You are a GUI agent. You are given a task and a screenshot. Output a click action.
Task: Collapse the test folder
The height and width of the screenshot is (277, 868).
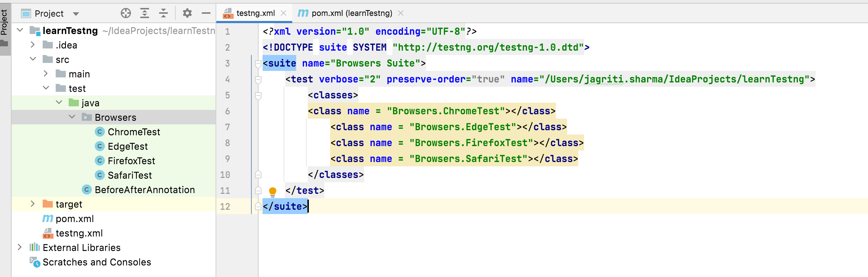click(x=46, y=88)
